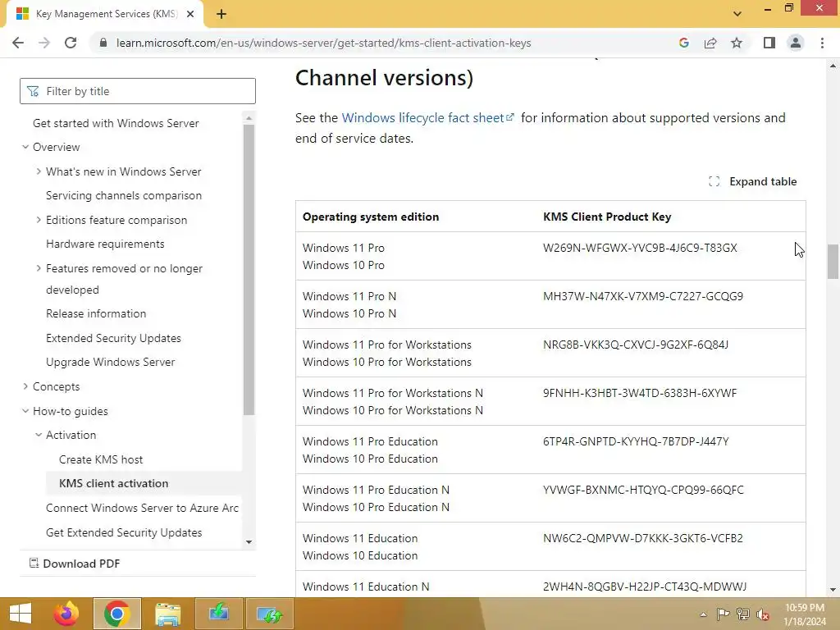Click the YVWGF-BXNMC Pro Education N key
This screenshot has height=630, width=840.
(643, 490)
